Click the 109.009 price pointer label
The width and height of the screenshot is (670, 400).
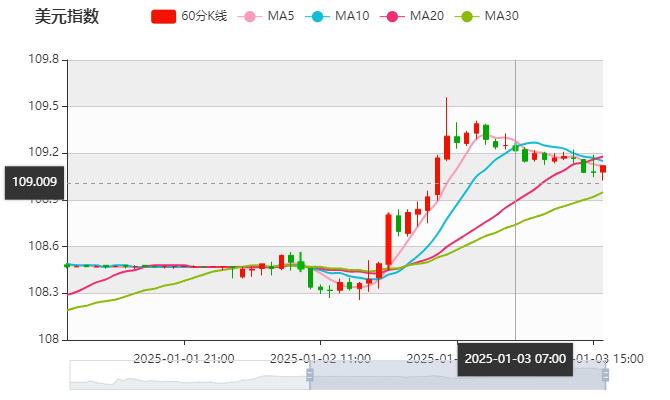click(x=34, y=182)
